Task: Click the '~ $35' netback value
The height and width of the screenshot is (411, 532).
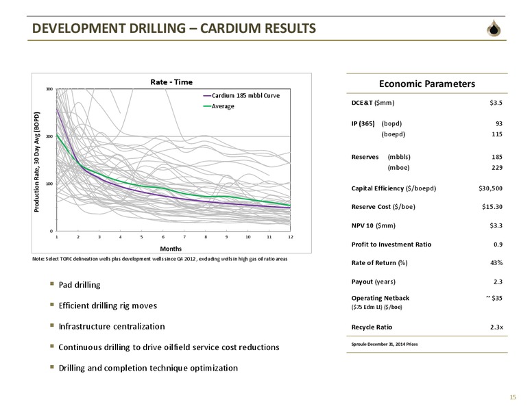Action: pyautogui.click(x=494, y=298)
